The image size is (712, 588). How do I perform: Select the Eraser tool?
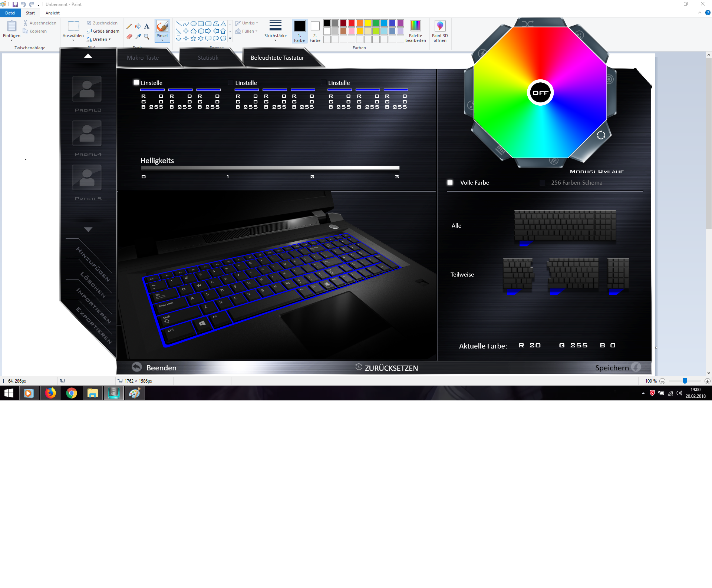129,37
